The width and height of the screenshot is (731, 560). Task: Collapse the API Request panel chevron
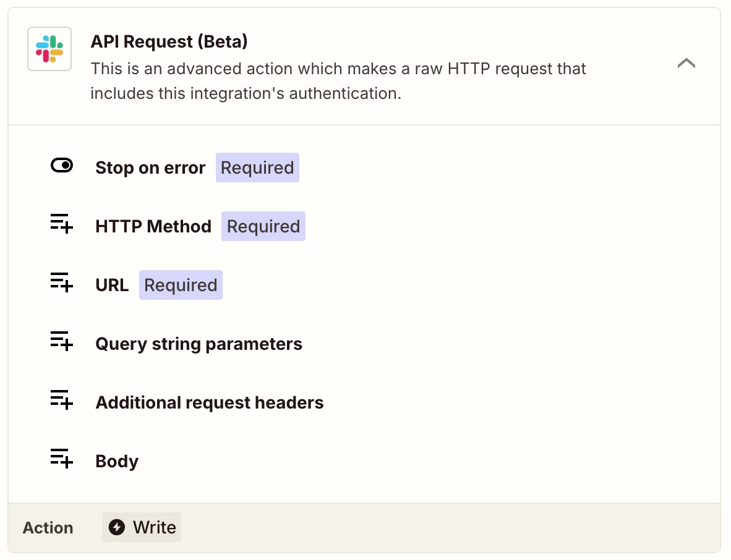(x=686, y=63)
